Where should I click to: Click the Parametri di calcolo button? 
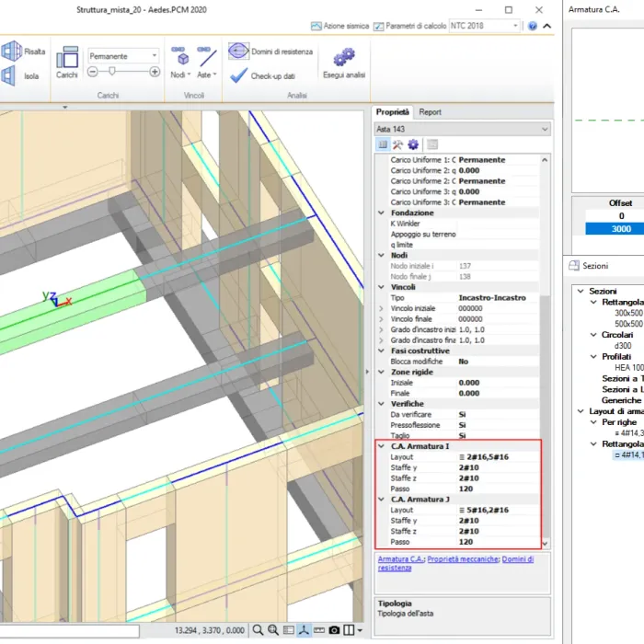pyautogui.click(x=409, y=26)
